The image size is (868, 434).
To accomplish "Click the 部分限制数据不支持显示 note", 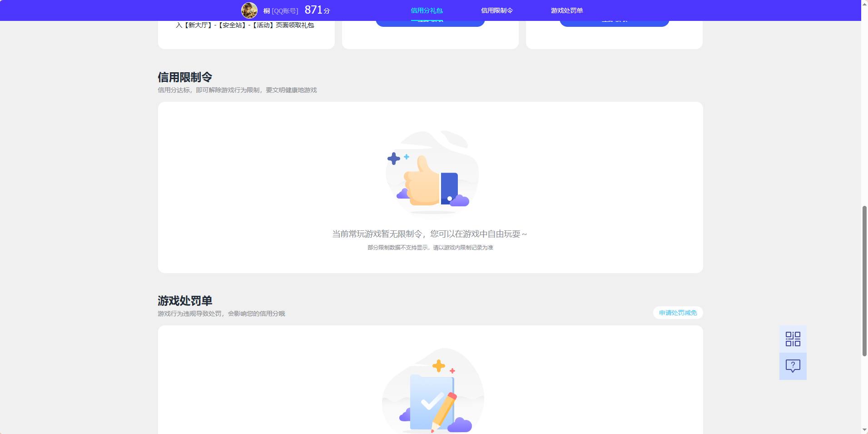I will tap(430, 248).
